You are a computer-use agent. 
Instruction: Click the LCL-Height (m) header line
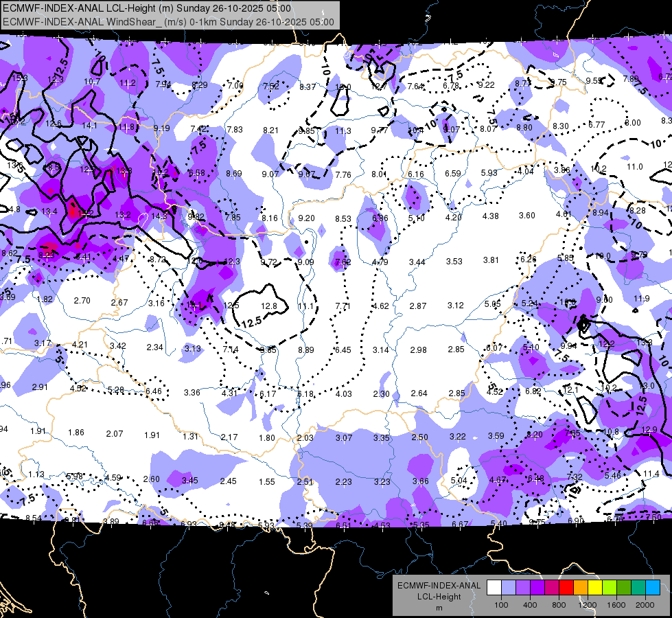147,8
